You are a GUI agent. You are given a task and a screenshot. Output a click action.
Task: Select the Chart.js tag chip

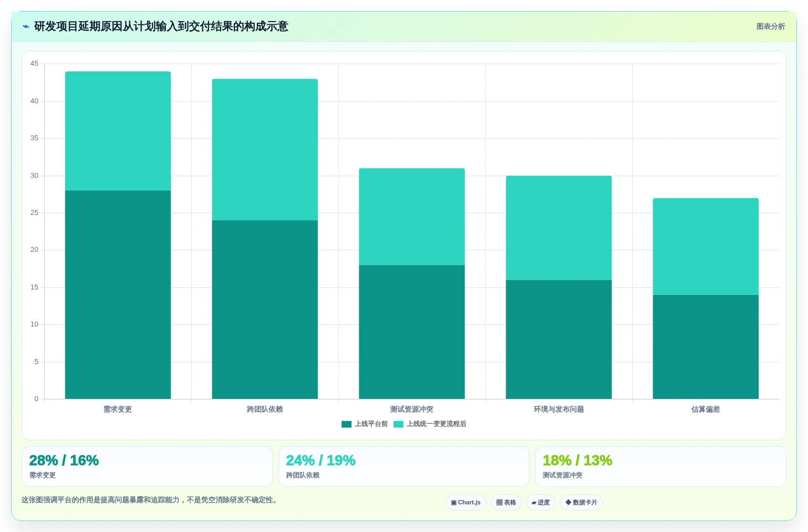(x=466, y=502)
